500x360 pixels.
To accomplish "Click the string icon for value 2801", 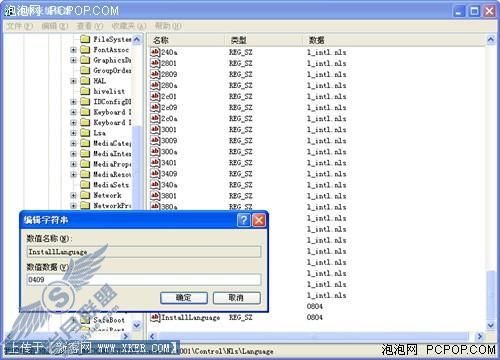I will click(155, 63).
